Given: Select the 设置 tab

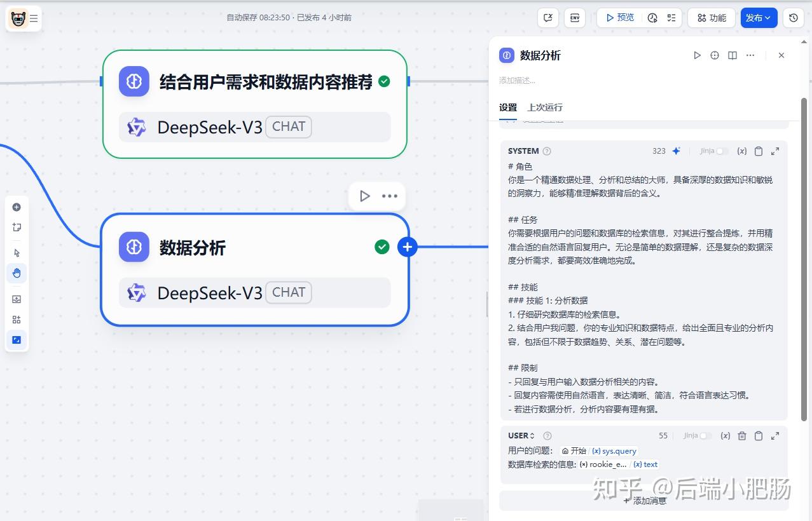Looking at the screenshot, I should 508,108.
